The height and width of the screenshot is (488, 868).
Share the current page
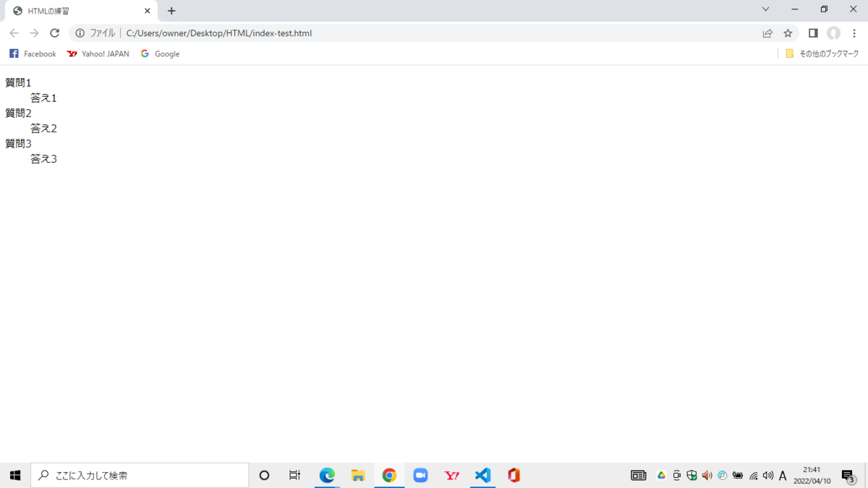click(x=767, y=33)
